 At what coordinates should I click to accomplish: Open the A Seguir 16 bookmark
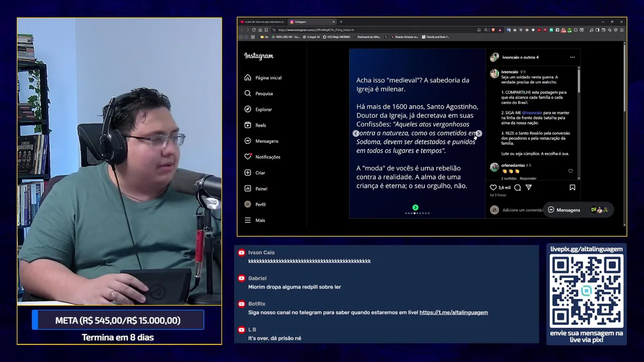click(311, 37)
